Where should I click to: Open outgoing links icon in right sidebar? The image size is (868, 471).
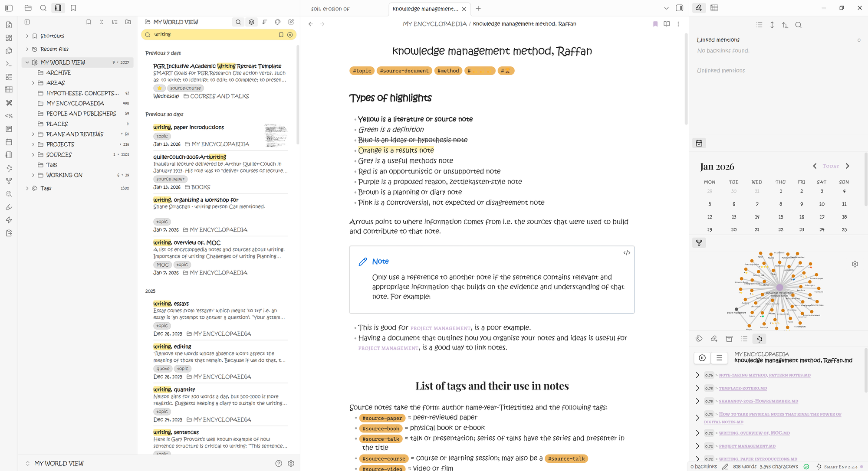coord(714,339)
